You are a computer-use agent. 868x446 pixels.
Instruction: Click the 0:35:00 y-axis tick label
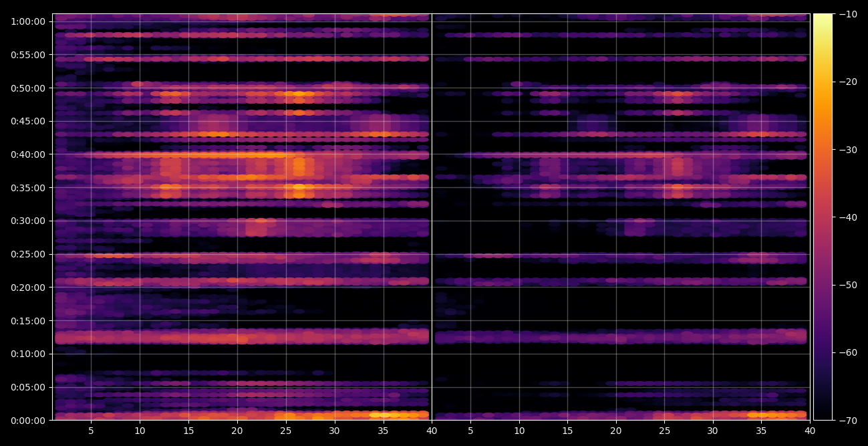[x=28, y=187]
